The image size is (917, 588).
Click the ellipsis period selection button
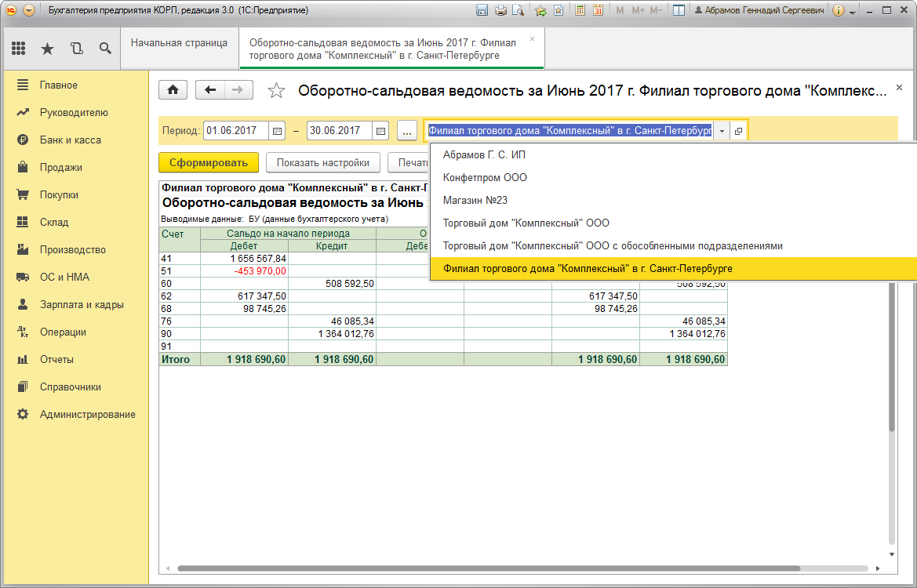point(407,131)
